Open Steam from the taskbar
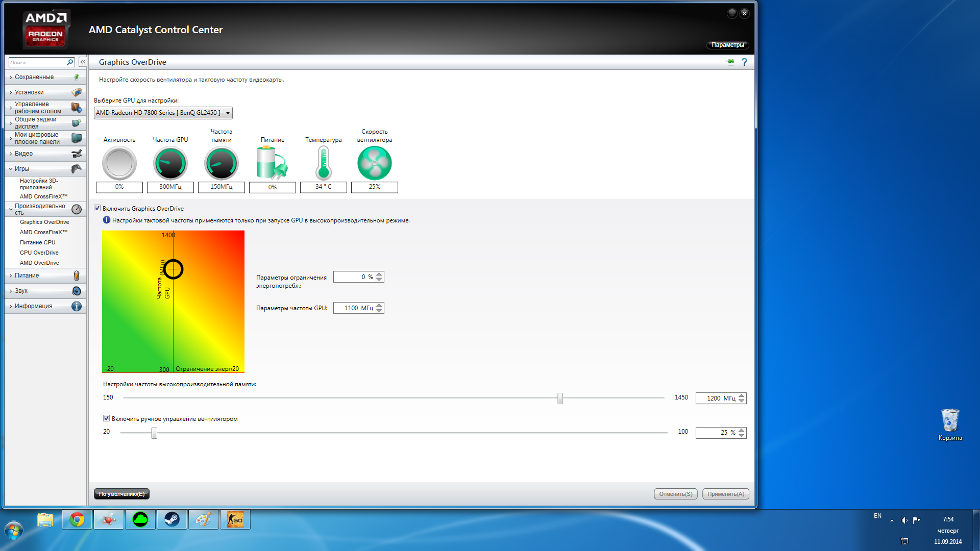Image resolution: width=980 pixels, height=551 pixels. point(171,519)
